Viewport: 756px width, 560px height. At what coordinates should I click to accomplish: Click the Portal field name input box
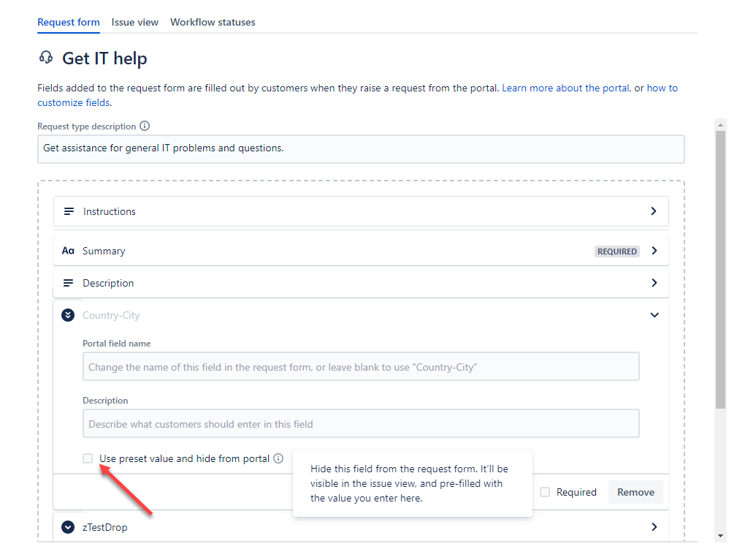(361, 366)
